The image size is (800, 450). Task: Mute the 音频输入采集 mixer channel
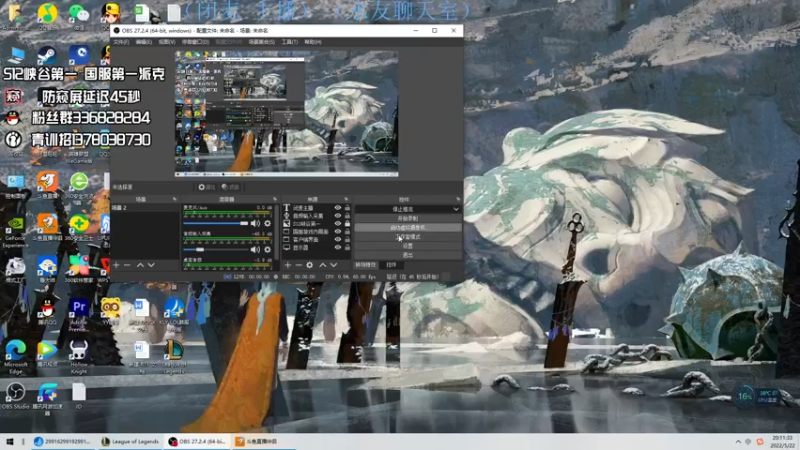click(255, 249)
